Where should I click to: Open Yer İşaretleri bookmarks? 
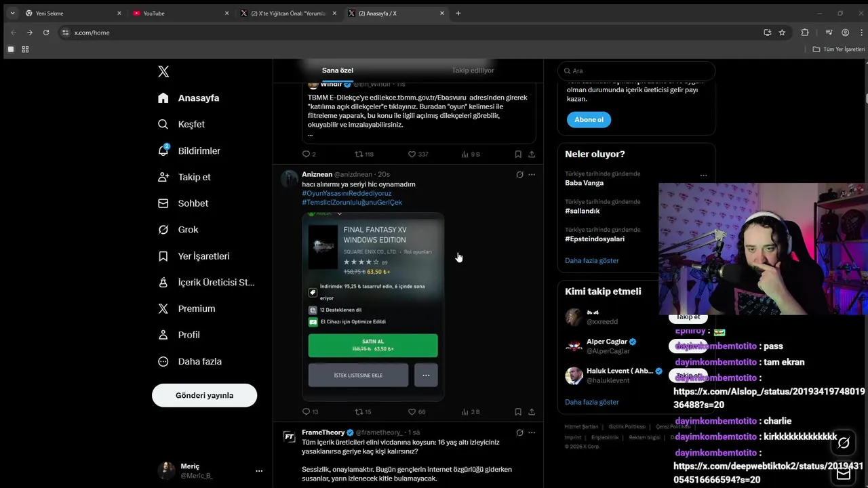[x=193, y=256]
